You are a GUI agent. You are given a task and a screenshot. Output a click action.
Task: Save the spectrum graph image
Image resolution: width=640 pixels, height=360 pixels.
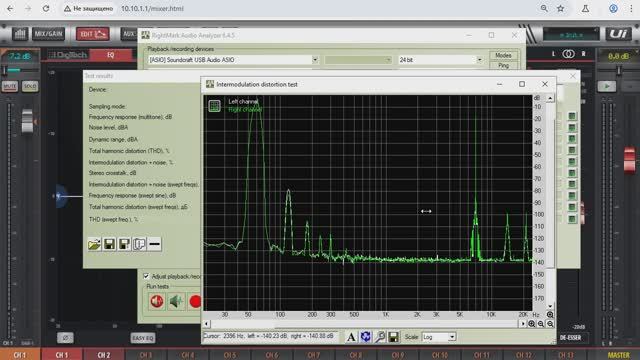(393, 337)
